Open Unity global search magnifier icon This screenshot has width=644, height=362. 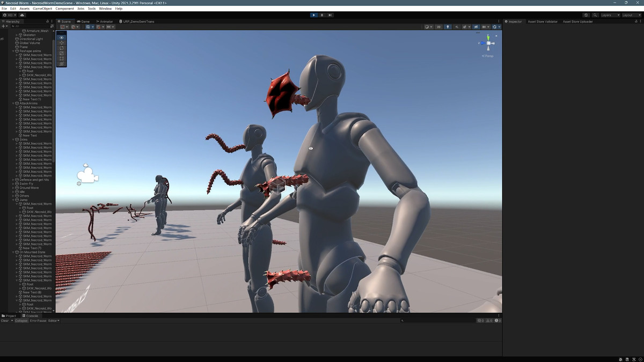[x=595, y=15]
